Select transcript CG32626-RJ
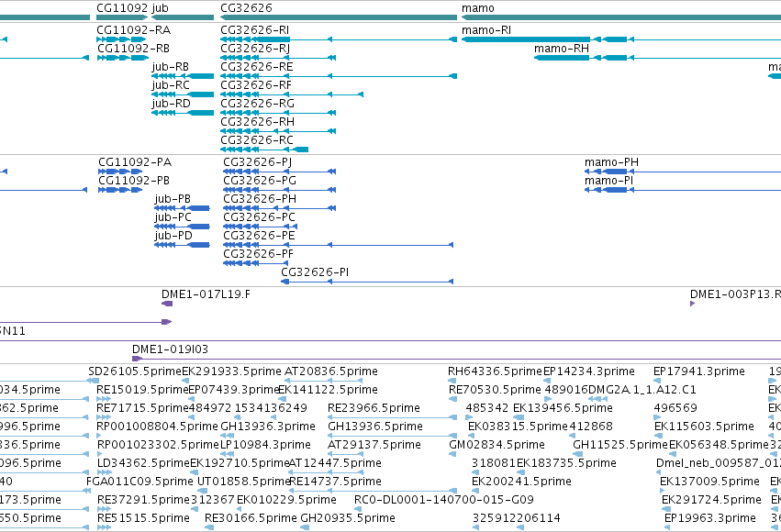781x532 pixels. (255, 49)
